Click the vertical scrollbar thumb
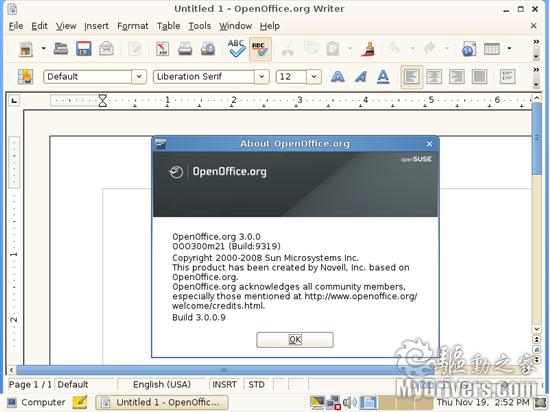The width and height of the screenshot is (550, 412). (537, 139)
